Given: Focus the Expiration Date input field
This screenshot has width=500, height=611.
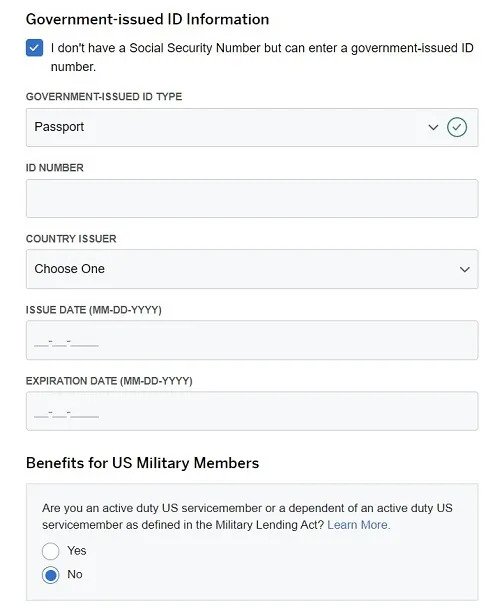Looking at the screenshot, I should 252,411.
